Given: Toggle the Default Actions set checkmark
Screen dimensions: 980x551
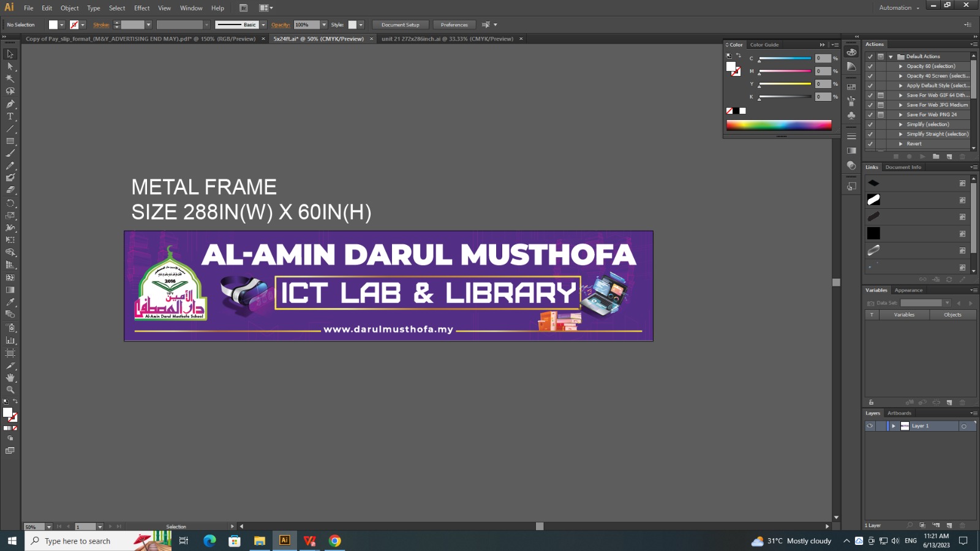Looking at the screenshot, I should 870,56.
